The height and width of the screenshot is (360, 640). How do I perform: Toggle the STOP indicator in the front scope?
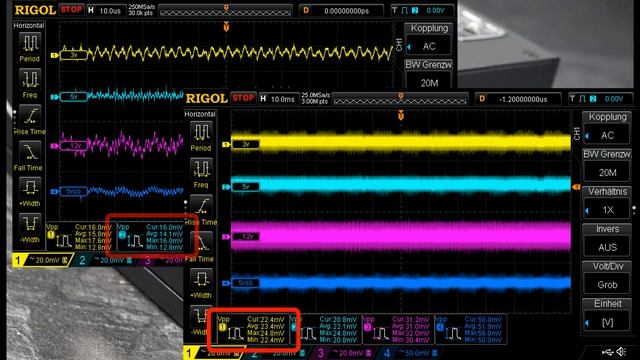(243, 98)
